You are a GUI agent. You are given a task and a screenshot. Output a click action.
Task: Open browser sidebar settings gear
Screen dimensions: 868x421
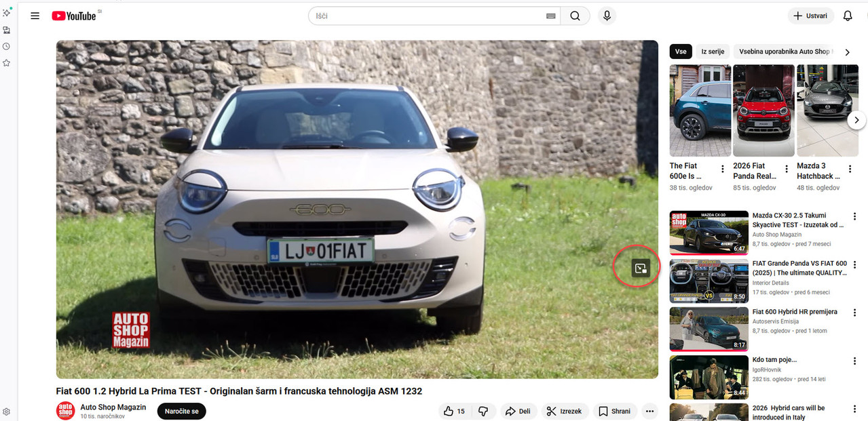click(x=6, y=412)
